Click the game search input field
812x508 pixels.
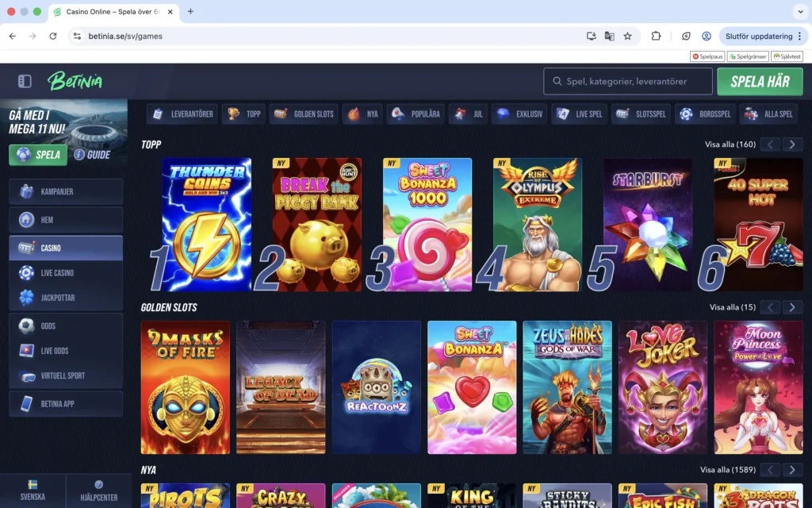click(626, 81)
